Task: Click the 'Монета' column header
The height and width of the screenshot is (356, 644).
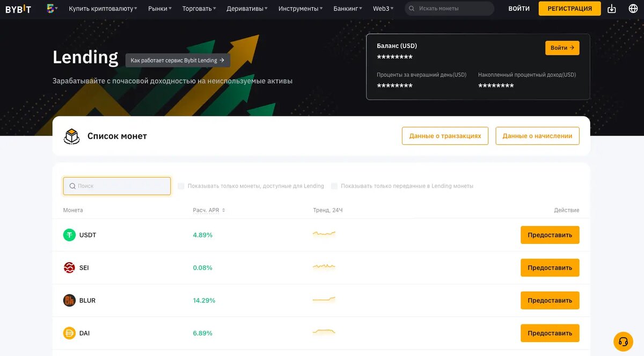Action: 73,210
